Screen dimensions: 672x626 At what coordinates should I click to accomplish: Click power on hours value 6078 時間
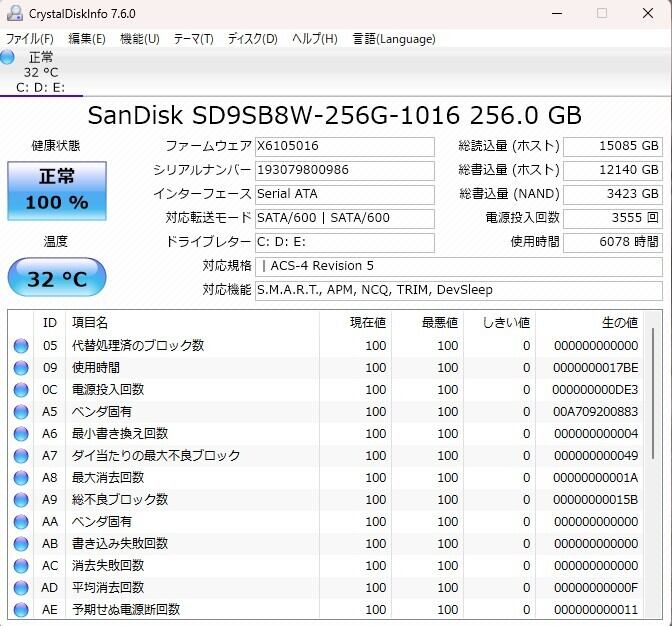click(613, 243)
